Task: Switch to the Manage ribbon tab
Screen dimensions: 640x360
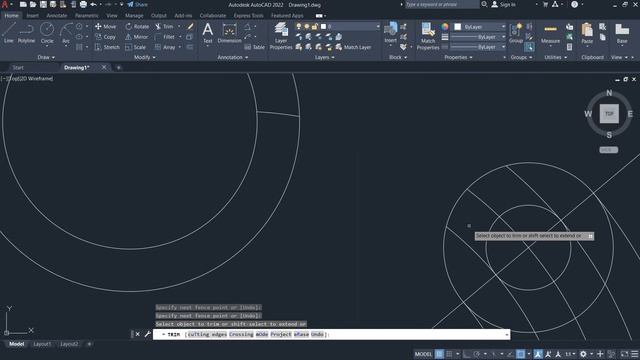Action: [134, 16]
